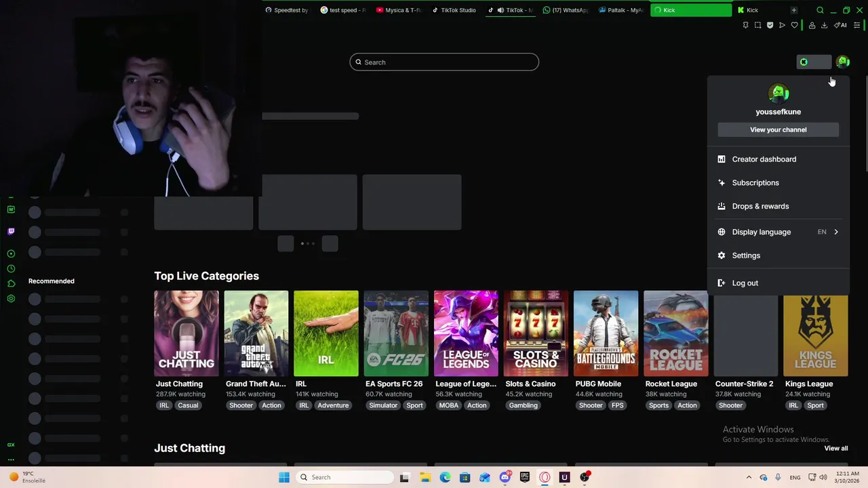This screenshot has height=488, width=868.
Task: Open Rocket League category thumbnail
Action: (676, 333)
